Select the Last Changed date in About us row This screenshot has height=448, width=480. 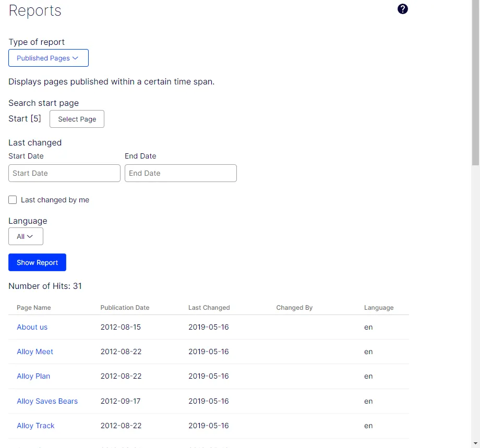[209, 327]
